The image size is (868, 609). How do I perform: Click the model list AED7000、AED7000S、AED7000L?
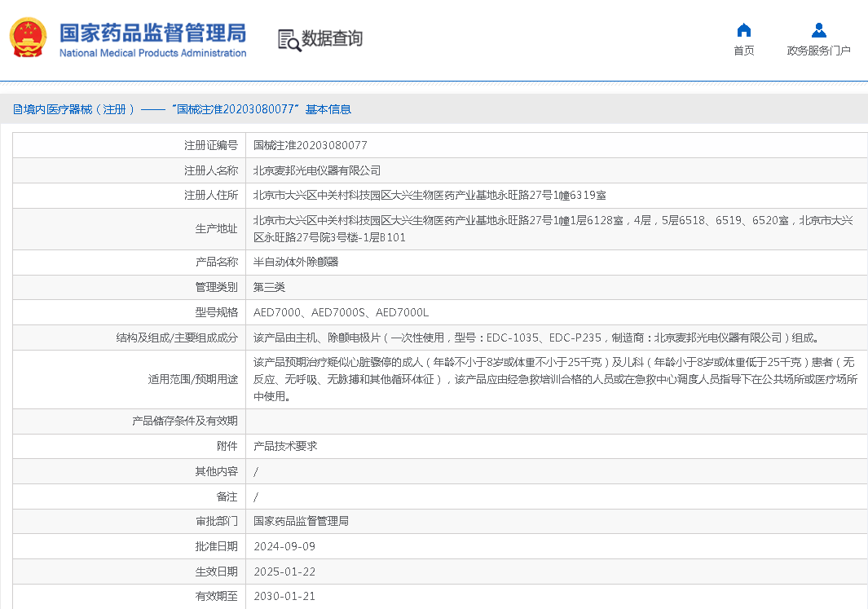pos(341,312)
